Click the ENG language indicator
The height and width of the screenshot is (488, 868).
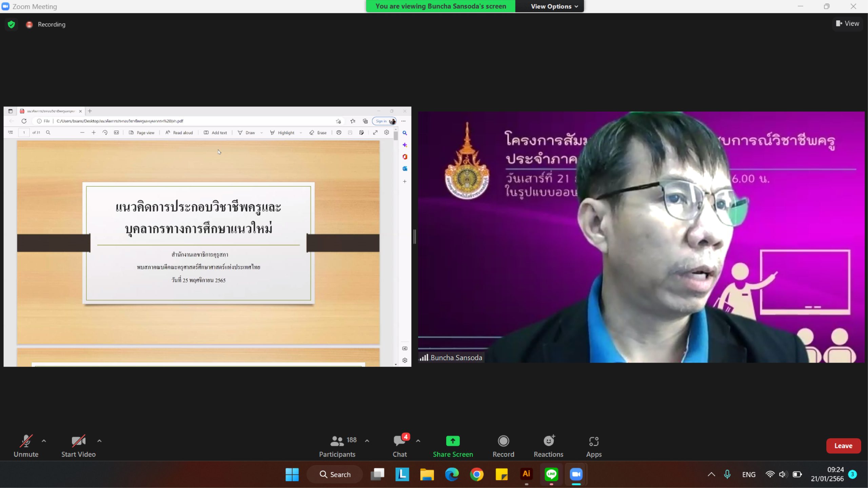(x=749, y=474)
